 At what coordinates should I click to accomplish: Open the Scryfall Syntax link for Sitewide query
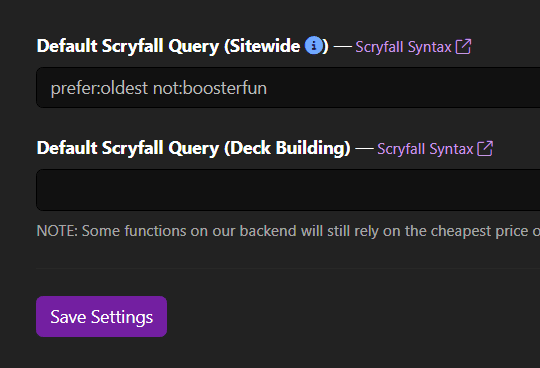[x=403, y=47]
